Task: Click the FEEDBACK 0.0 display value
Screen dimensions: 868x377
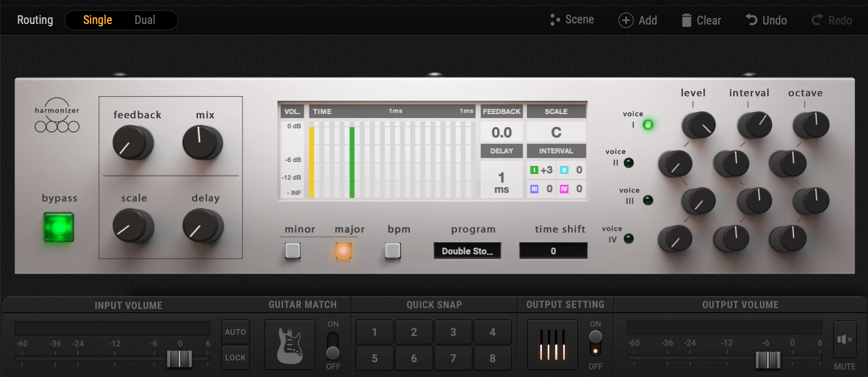Action: click(502, 132)
